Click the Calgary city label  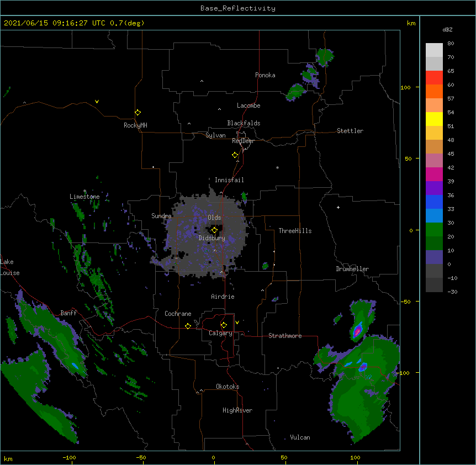point(220,333)
